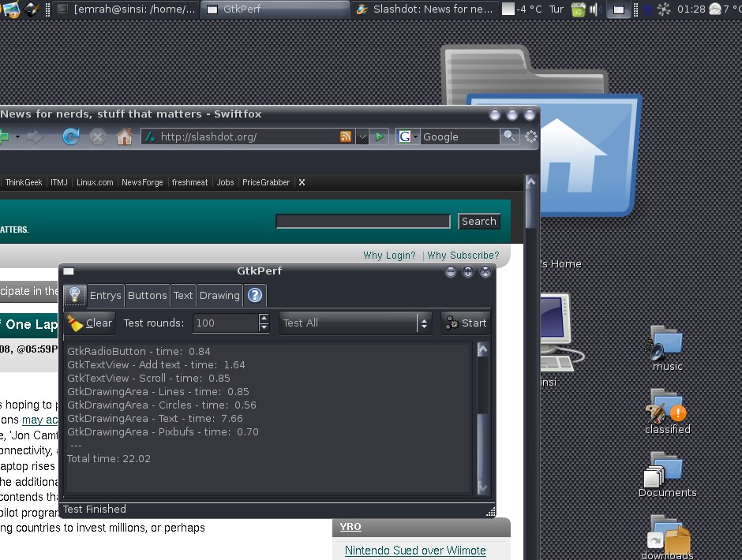Click the 'GtkDrawingArea - Lines - time: 0.85' line
Viewport: 742px width, 560px height.
pyautogui.click(x=158, y=392)
